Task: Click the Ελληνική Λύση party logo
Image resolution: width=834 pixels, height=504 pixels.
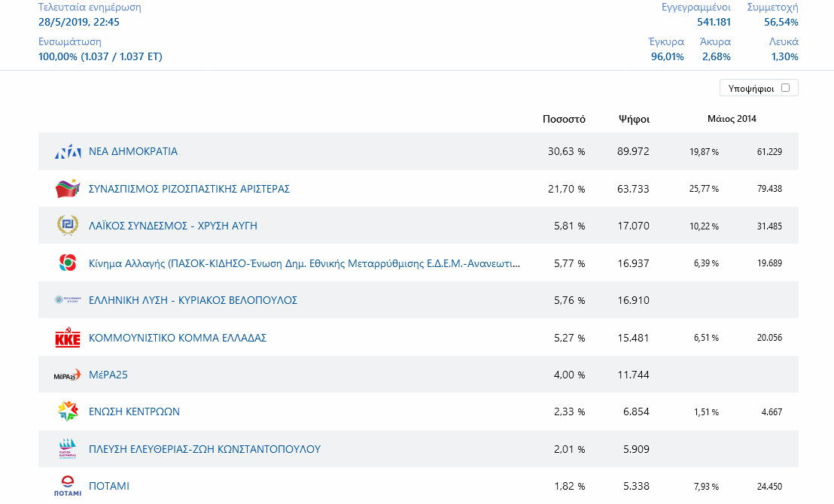Action: click(x=68, y=300)
